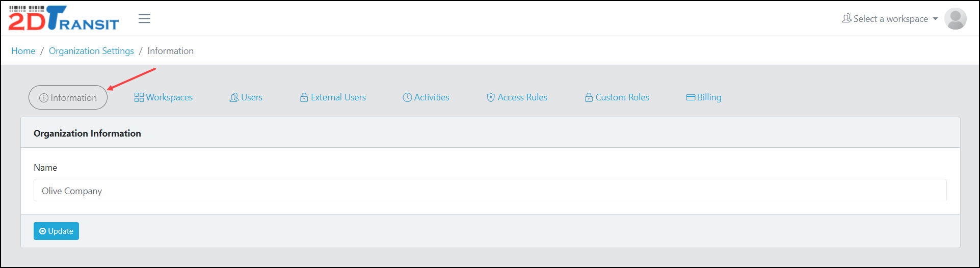Open the Custom Roles tab
The width and height of the screenshot is (980, 268).
coord(617,97)
